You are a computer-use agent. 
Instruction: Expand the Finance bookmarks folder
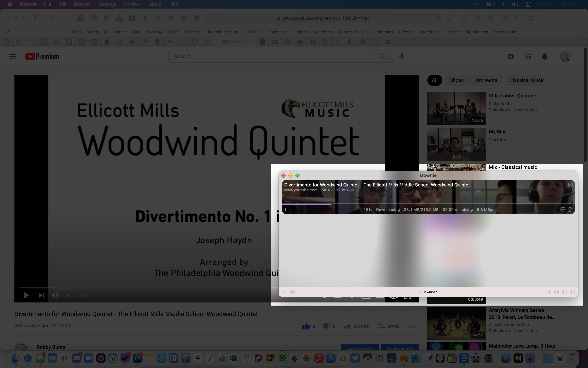tap(276, 32)
